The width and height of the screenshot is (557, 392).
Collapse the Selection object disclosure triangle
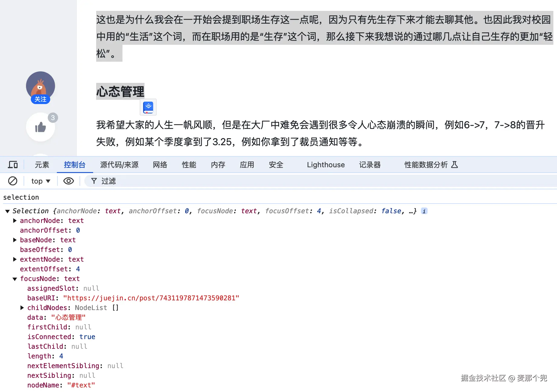click(7, 211)
